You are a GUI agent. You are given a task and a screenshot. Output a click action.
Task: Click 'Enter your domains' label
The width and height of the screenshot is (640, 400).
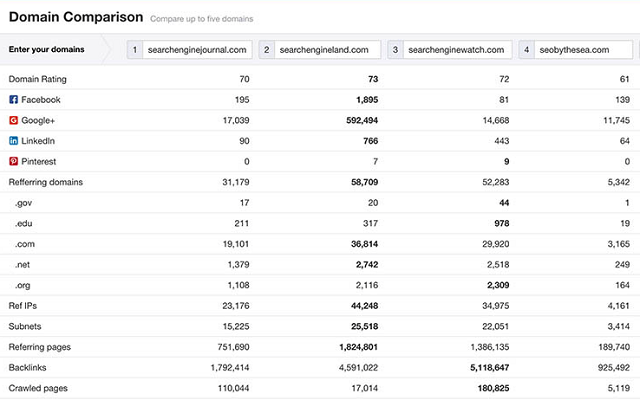click(47, 49)
